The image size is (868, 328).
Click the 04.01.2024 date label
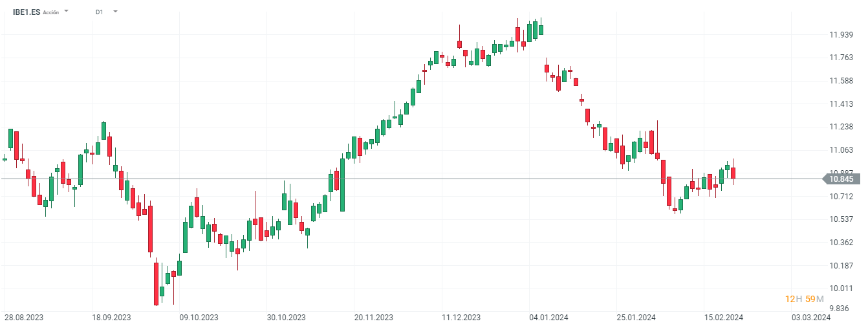click(548, 318)
